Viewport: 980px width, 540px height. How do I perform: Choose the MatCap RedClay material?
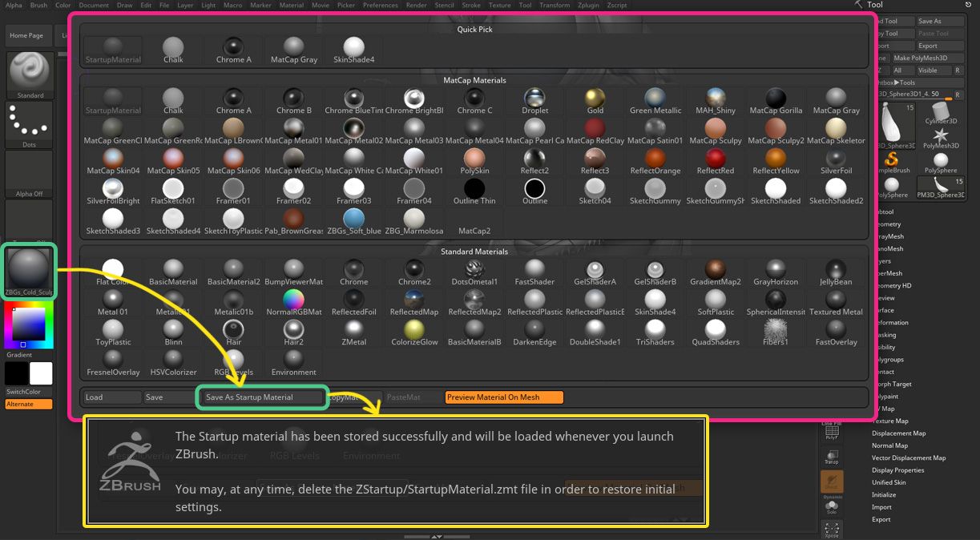(x=595, y=131)
